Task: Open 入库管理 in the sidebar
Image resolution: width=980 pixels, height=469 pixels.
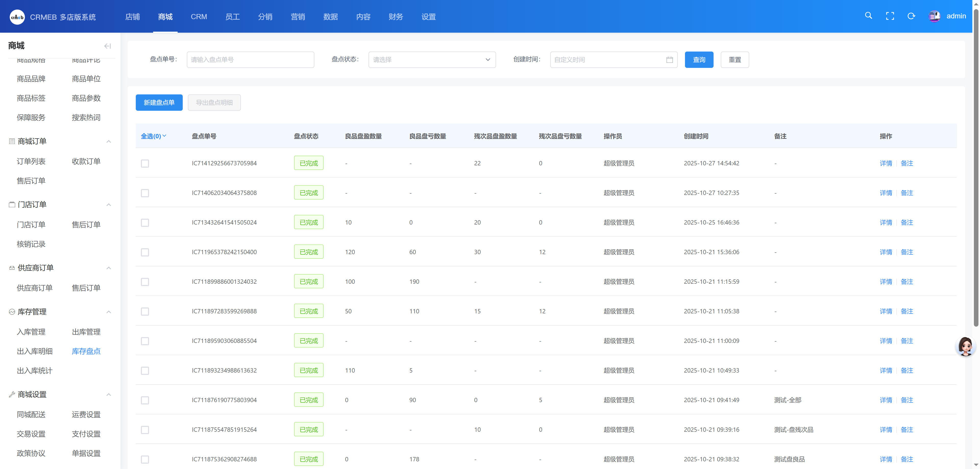Action: tap(31, 332)
